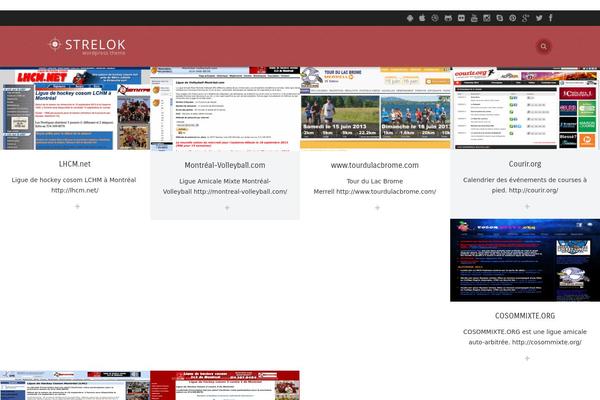Click the text "Ligue de hockey cosom LCHM à Montréal"
600x400 pixels.
pyautogui.click(x=74, y=180)
